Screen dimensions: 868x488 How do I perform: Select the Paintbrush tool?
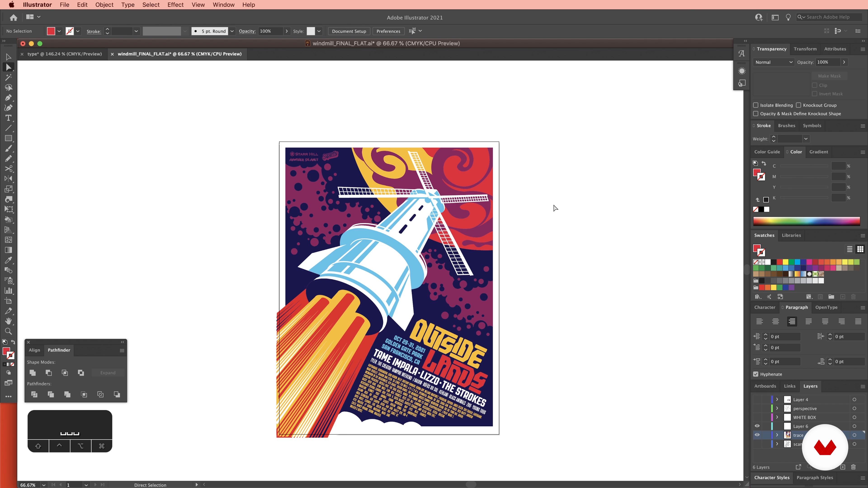click(x=8, y=148)
